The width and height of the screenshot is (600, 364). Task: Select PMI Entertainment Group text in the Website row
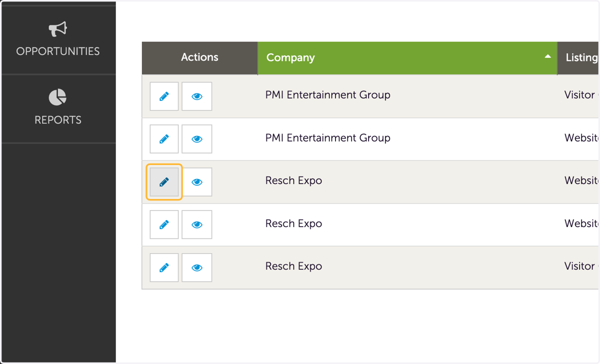click(x=327, y=138)
